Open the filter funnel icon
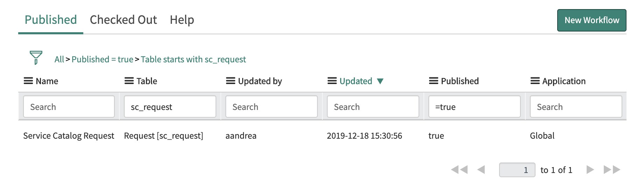644x194 pixels. (36, 58)
